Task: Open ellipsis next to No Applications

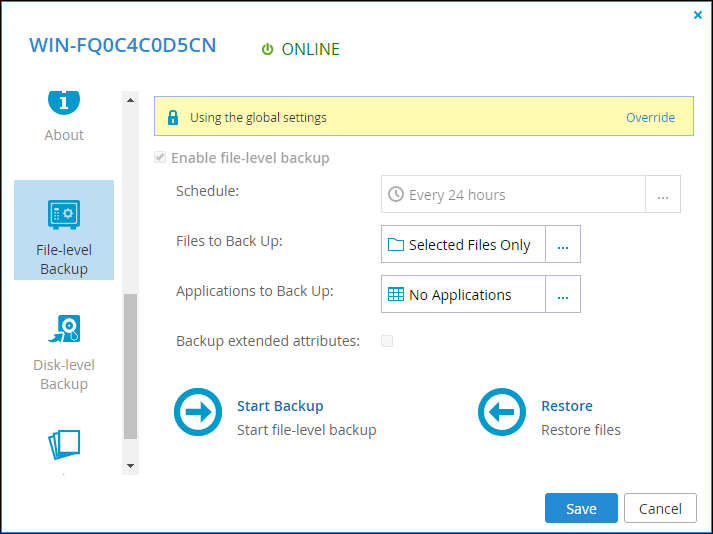Action: click(x=563, y=294)
